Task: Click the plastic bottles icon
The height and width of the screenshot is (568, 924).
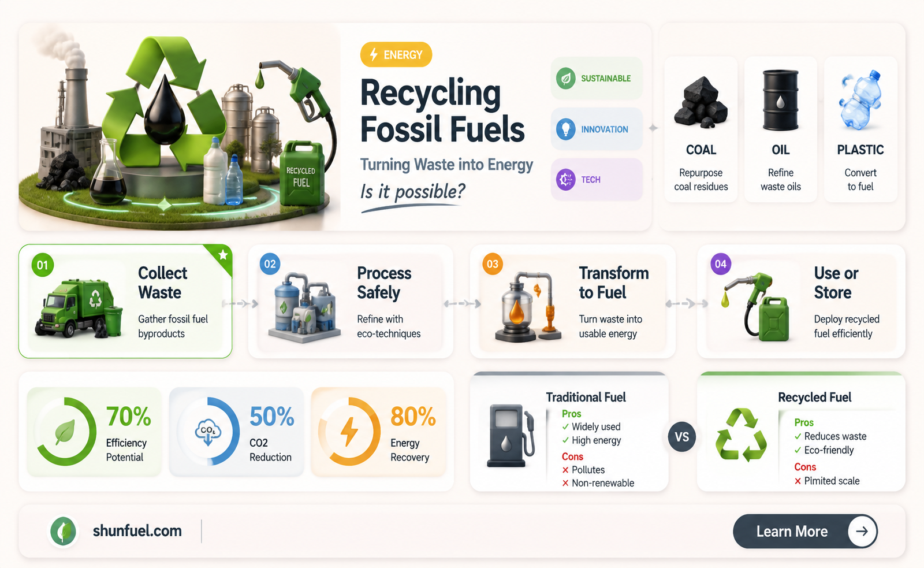Action: [860, 99]
